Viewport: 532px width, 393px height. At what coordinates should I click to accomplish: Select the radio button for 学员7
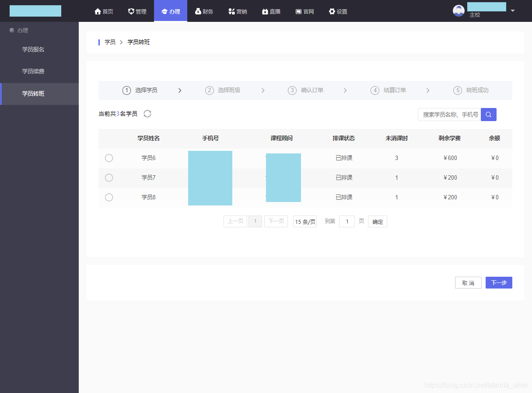[x=109, y=177]
